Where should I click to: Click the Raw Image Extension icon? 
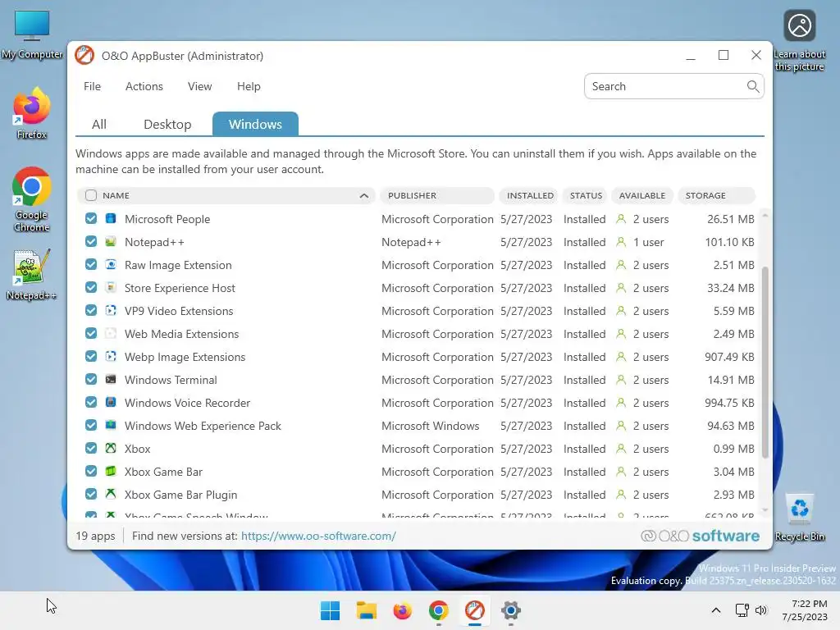pyautogui.click(x=111, y=265)
